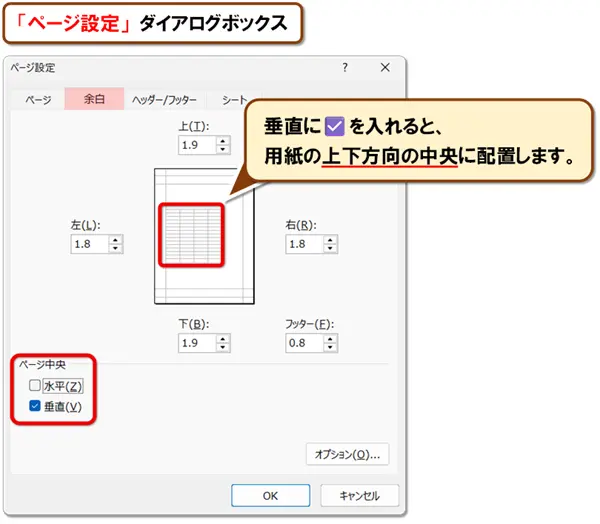Increase the 右(R) right margin value
The width and height of the screenshot is (600, 524).
pos(330,240)
